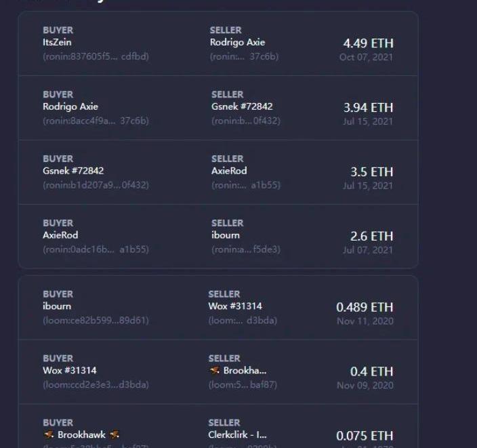
Task: Click the eagle icon before buyer Brookhawk
Action: point(49,434)
